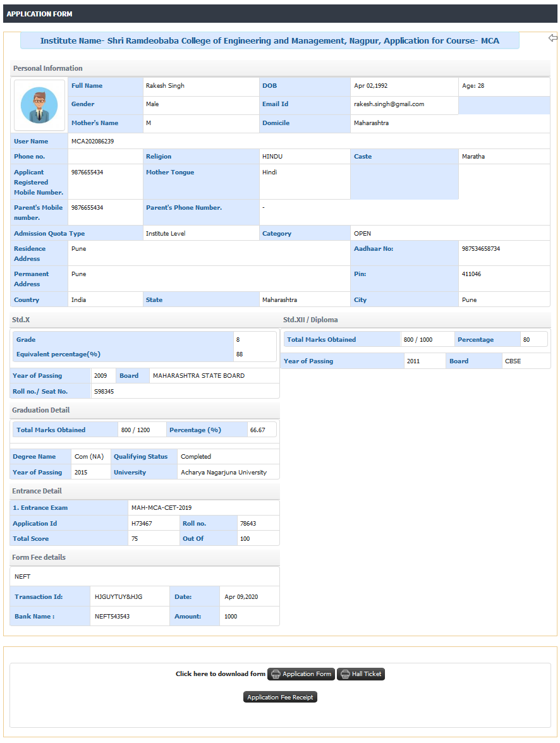
Task: Select the fee amount '1000'
Action: tap(231, 617)
